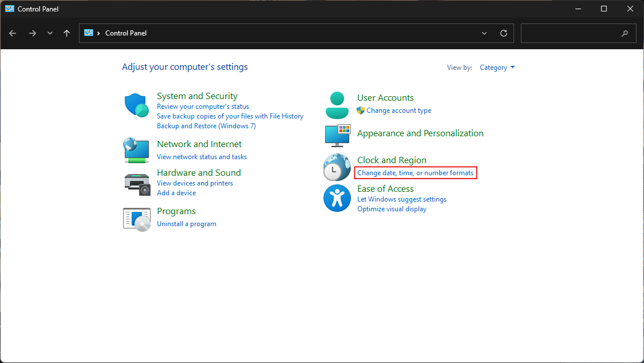Close the Control Panel window
This screenshot has width=644, height=363.
[630, 9]
